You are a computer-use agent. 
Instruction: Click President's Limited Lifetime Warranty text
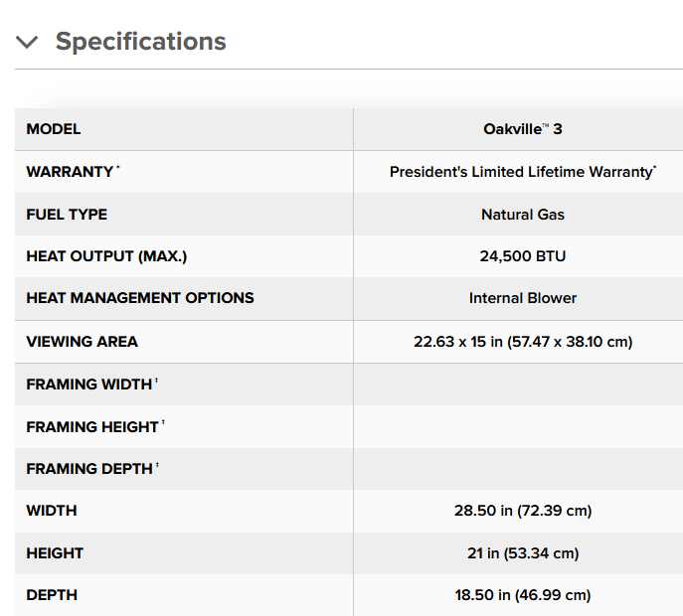(522, 172)
